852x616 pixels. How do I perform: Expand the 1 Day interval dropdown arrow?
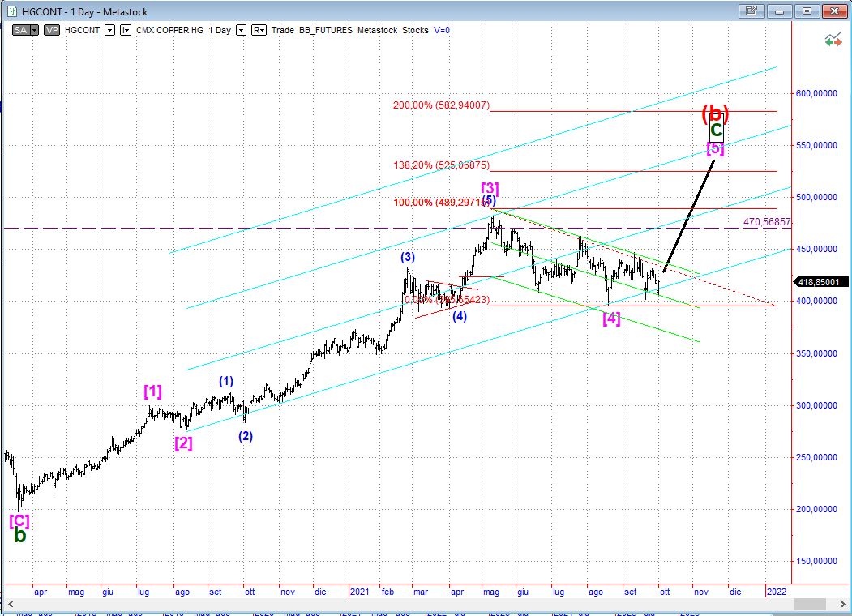[x=242, y=31]
